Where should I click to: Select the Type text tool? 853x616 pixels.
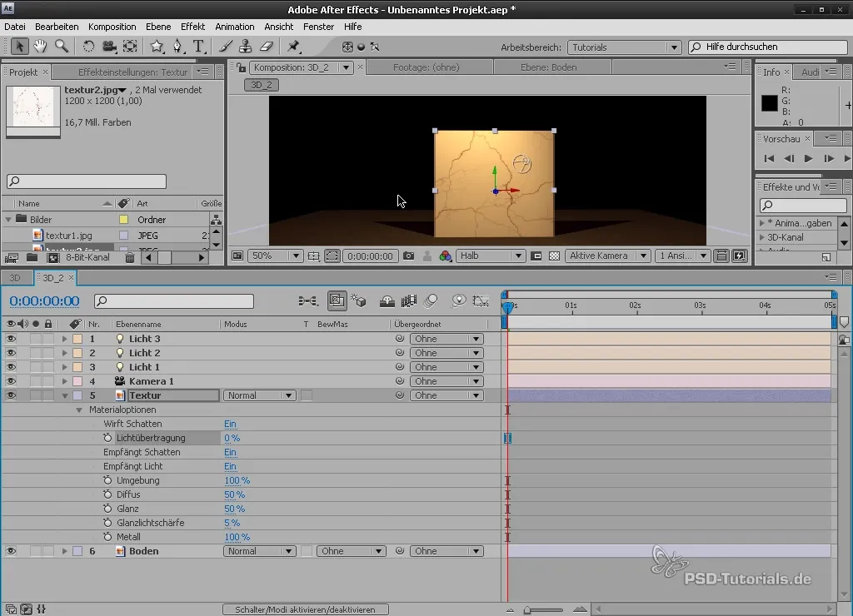(198, 47)
